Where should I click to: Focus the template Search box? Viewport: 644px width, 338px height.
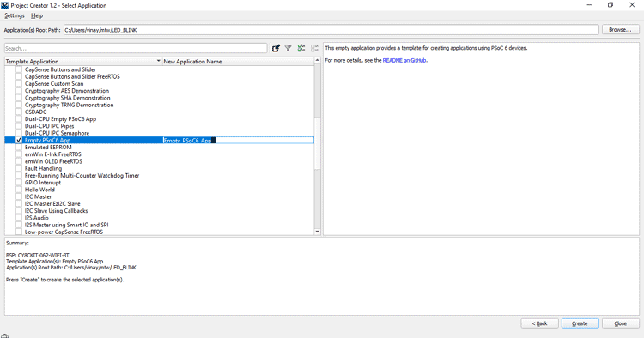click(x=136, y=48)
